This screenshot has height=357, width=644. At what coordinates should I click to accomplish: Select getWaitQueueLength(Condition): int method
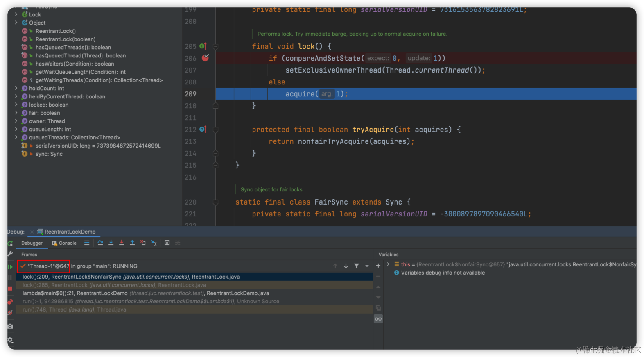click(x=81, y=72)
